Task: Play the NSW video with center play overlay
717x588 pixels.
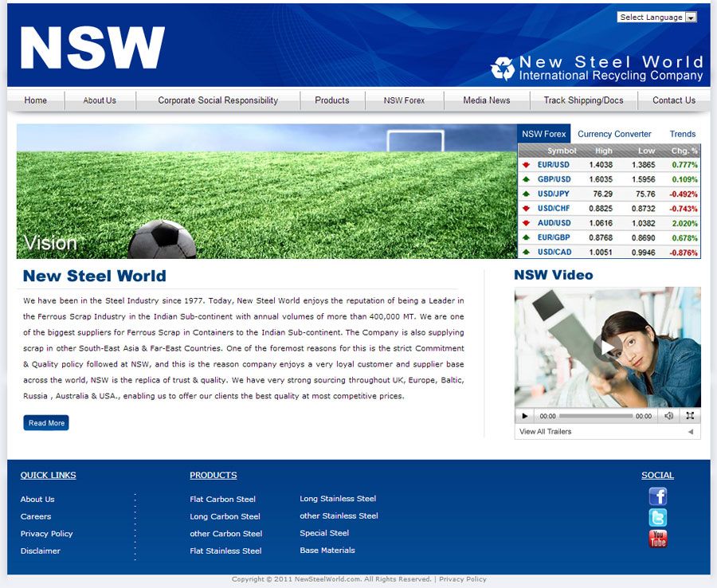Action: pyautogui.click(x=607, y=348)
